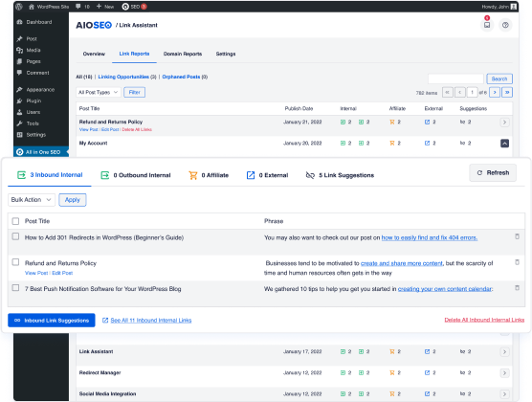Screen dimensions: 532x402
Task: Open the All Post Types dropdown
Action: [x=99, y=92]
